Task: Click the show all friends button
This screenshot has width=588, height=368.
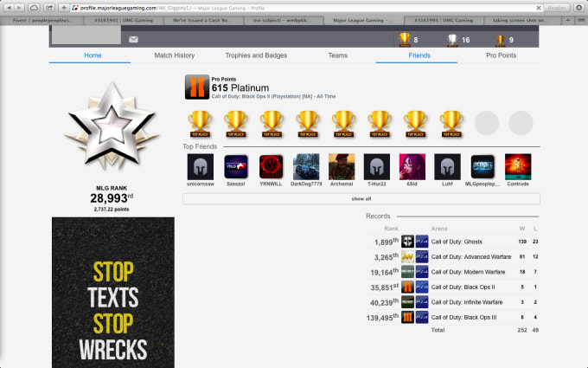Action: pyautogui.click(x=361, y=198)
